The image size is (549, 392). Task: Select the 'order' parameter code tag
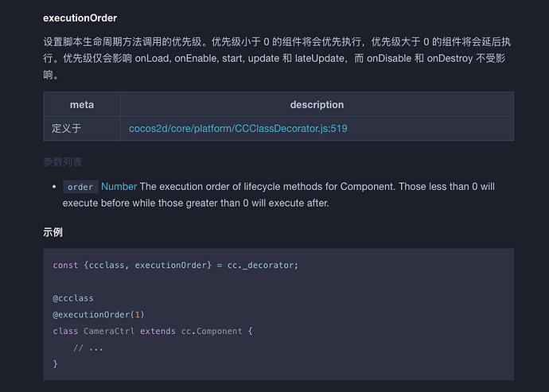point(80,187)
